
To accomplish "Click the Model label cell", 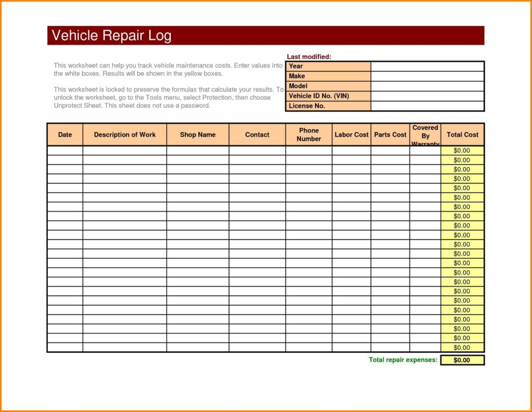I will coord(328,86).
